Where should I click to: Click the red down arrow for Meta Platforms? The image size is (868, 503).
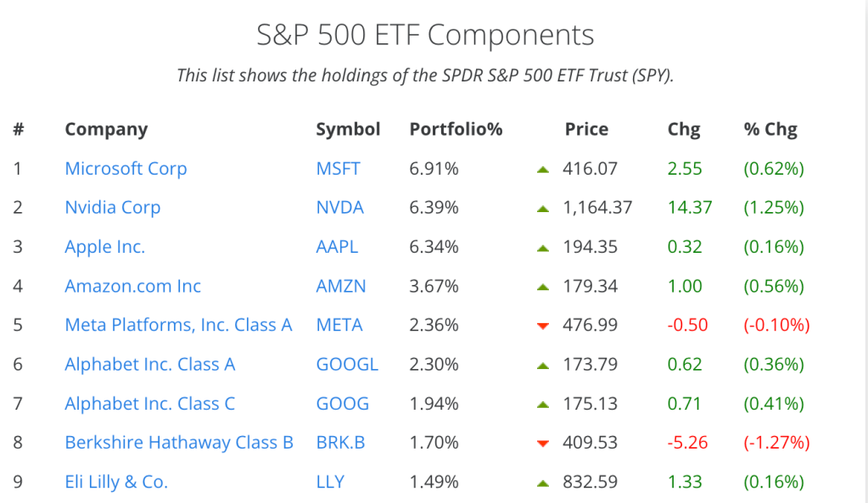point(544,327)
